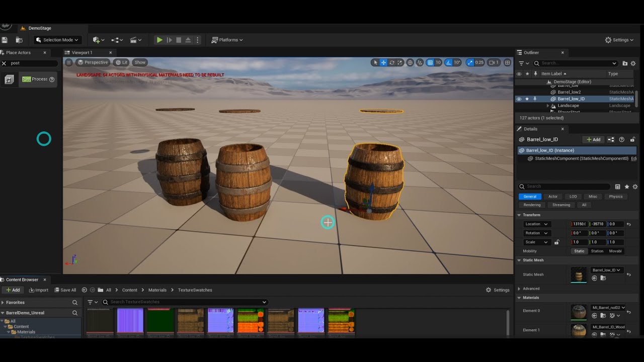Select the purple second texture thumbnail
This screenshot has width=644, height=362.
click(130, 321)
